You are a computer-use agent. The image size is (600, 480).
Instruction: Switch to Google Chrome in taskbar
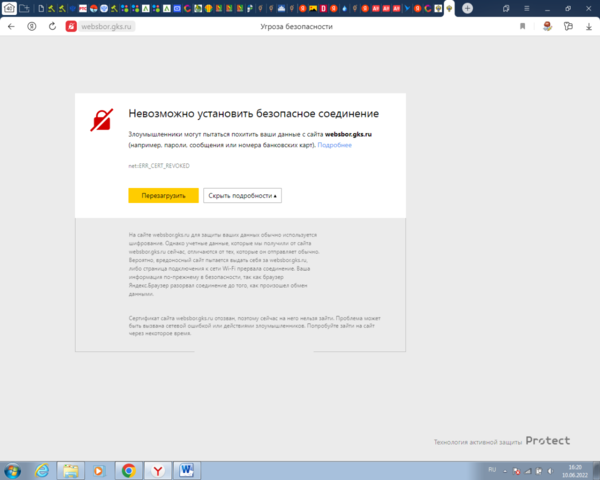[129, 470]
